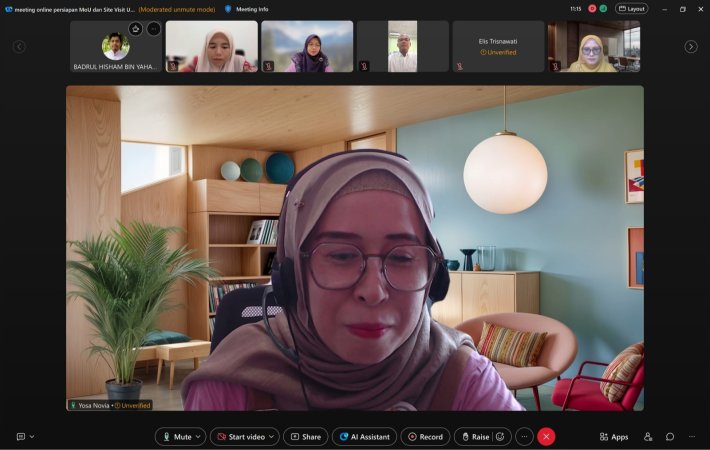Open the AI Assistant

[363, 437]
